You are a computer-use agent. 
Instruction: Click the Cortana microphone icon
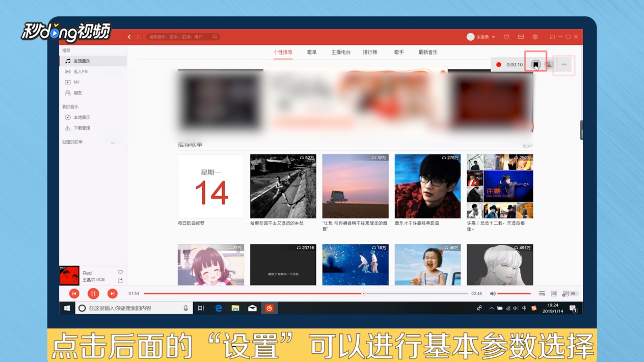186,308
